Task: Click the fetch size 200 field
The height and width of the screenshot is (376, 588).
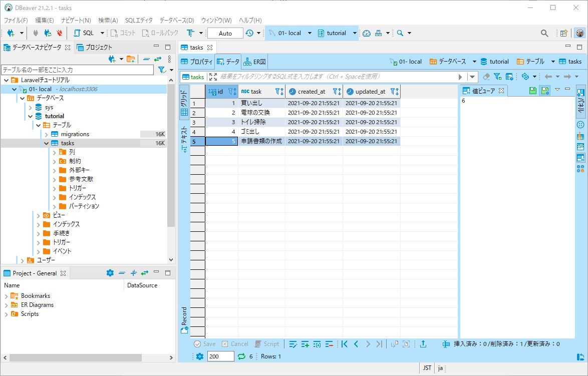Action: (220, 356)
